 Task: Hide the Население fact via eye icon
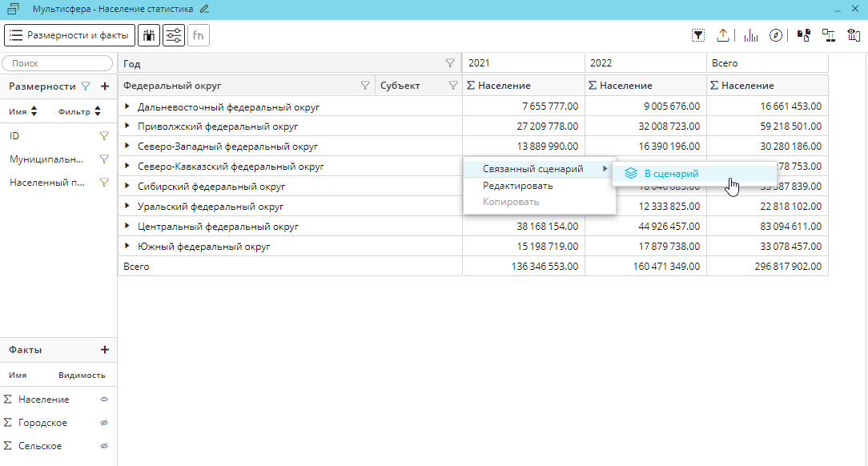coord(103,400)
